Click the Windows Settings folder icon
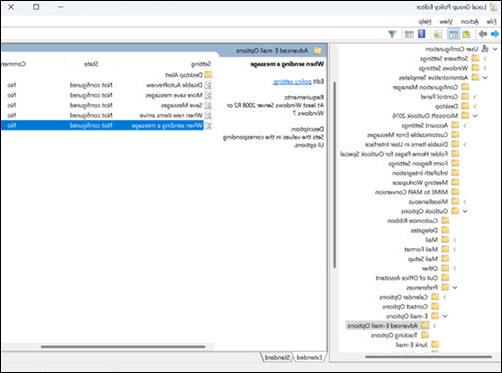The width and height of the screenshot is (502, 373). point(475,68)
